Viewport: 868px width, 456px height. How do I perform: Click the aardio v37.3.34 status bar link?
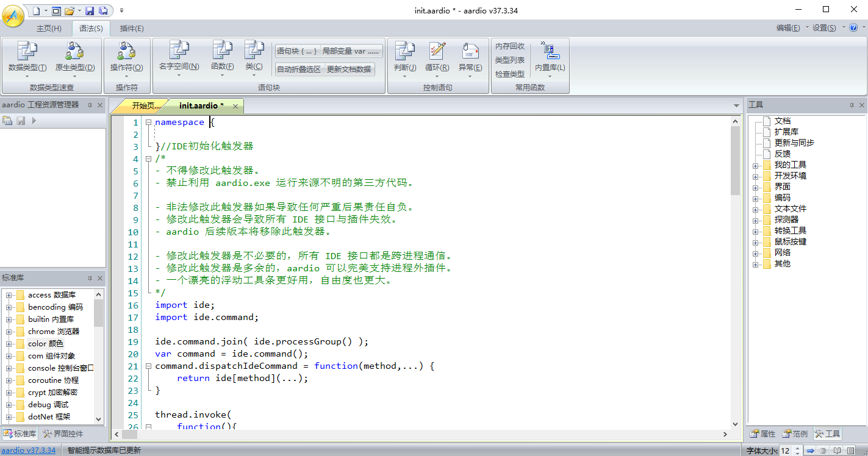tap(29, 451)
